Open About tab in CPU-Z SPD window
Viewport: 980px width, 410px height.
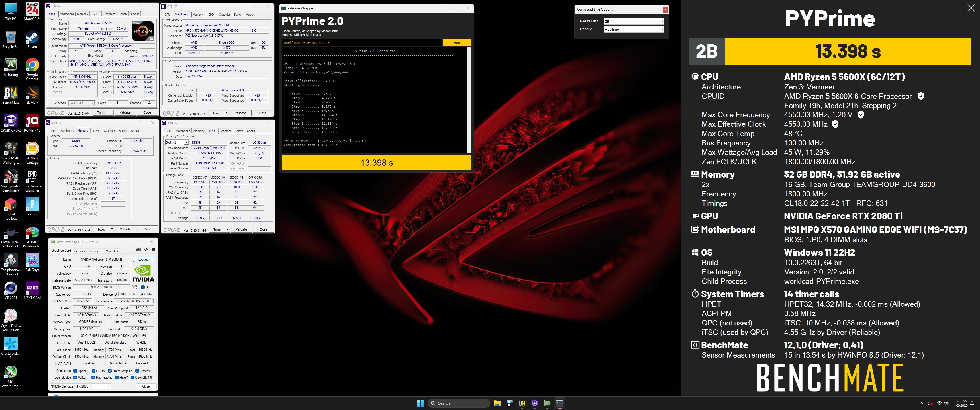point(251,131)
